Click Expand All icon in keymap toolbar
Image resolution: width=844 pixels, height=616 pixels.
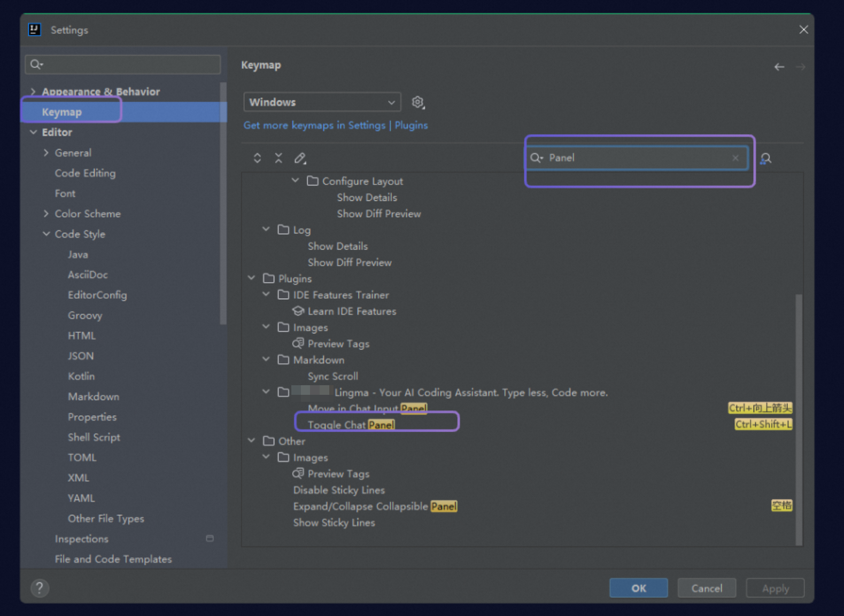[257, 158]
